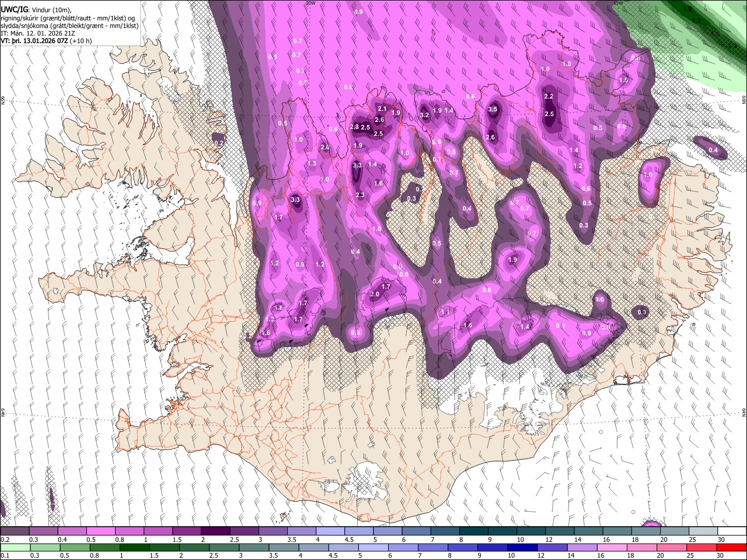
Task: Click the crimson rain swatch between 25 and 30
Action: pyautogui.click(x=702, y=547)
